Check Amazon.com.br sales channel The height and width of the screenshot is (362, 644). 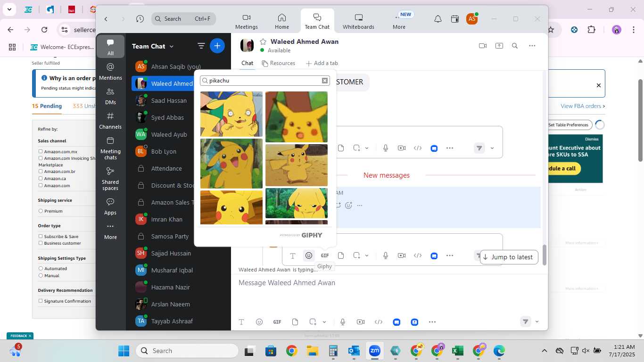[x=41, y=172]
